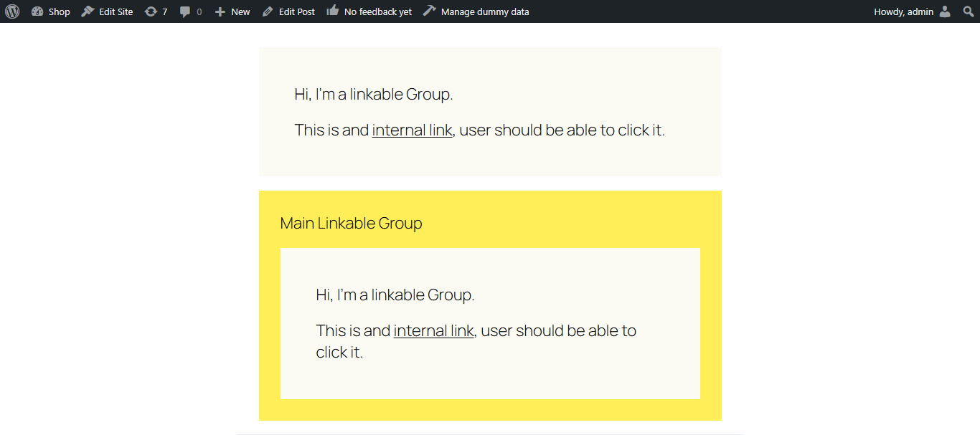
Task: Click the Edit Site brush icon
Action: coord(88,11)
